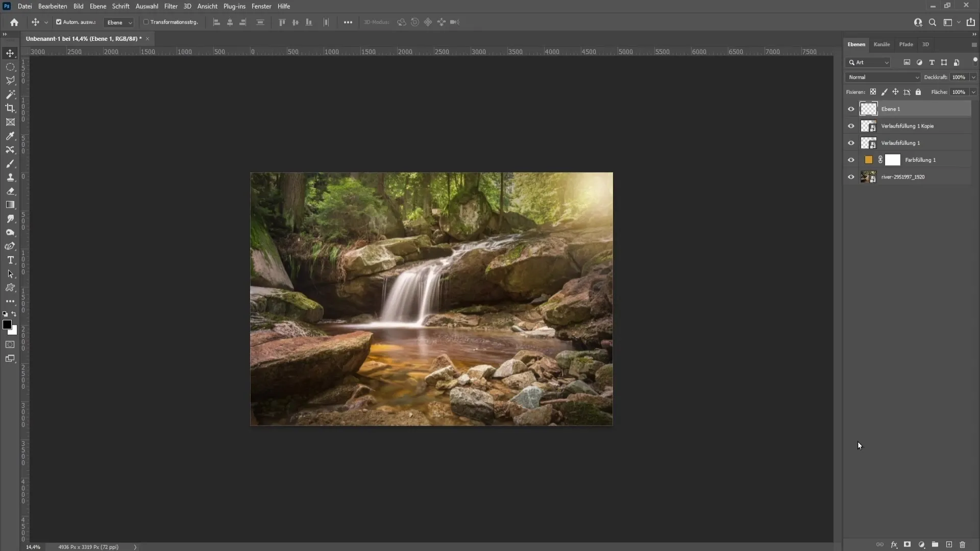Open the Ebenen blend mode dropdown

[883, 76]
